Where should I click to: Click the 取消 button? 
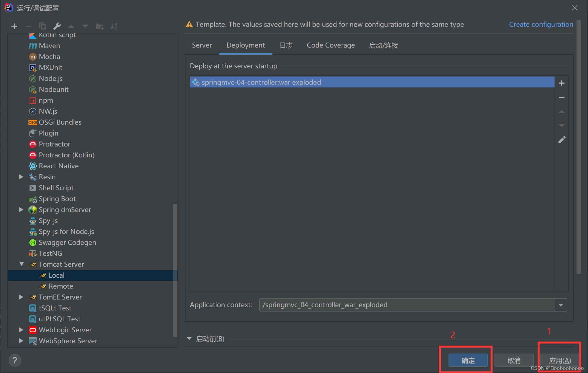514,360
